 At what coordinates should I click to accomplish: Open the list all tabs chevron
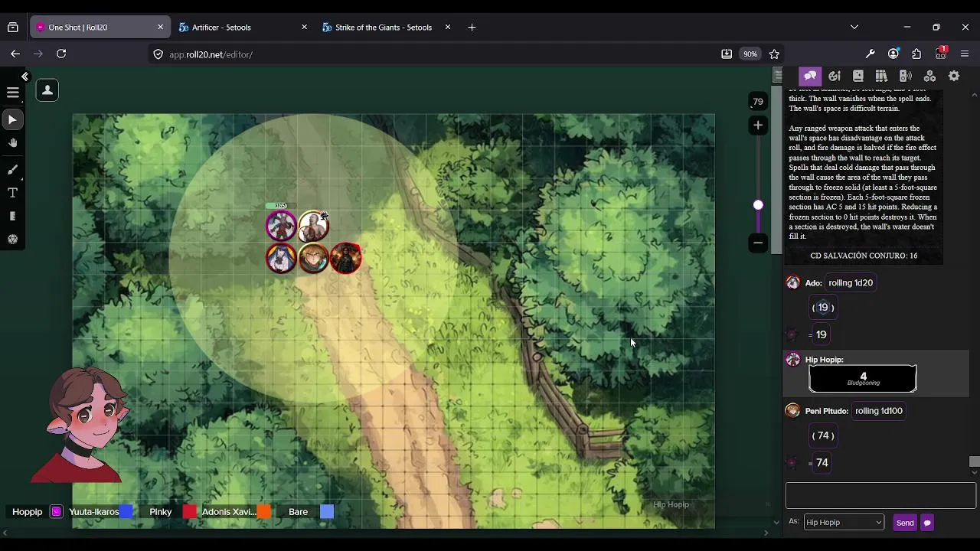click(854, 28)
